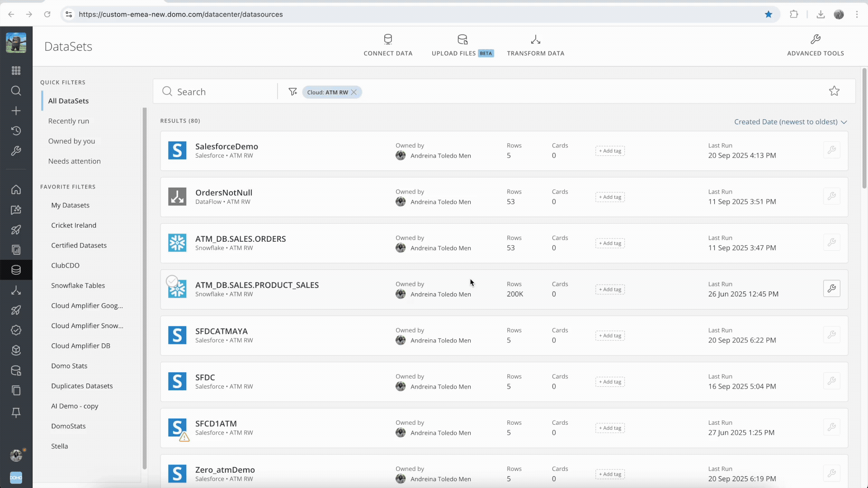
Task: Open Certified Datasets favorite filter
Action: click(x=79, y=245)
